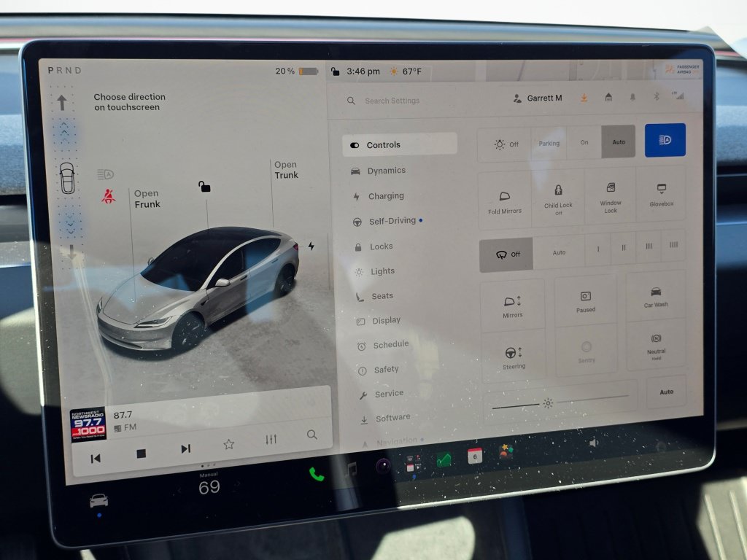Skip to next radio station
The width and height of the screenshot is (747, 560).
click(186, 448)
